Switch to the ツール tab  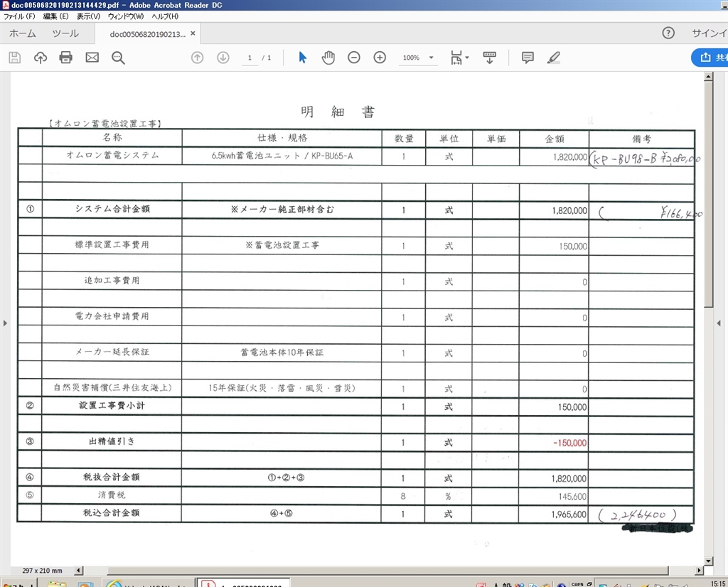tap(65, 33)
